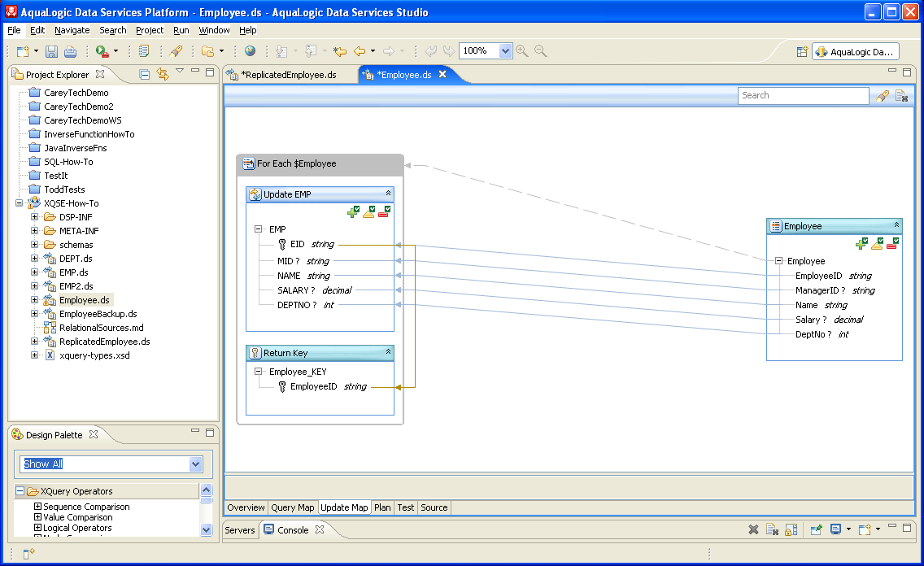
Task: Minimize the Design Palette panel
Action: tap(195, 432)
